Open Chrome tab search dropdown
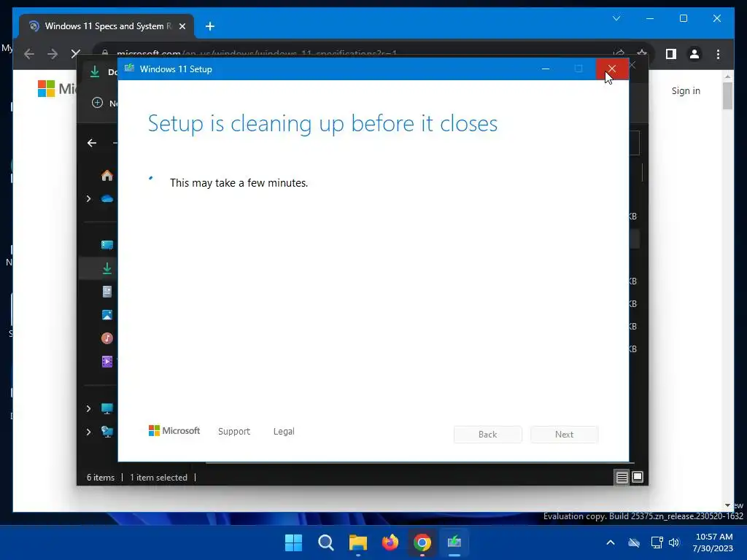Screen dimensions: 747x560 pos(616,18)
